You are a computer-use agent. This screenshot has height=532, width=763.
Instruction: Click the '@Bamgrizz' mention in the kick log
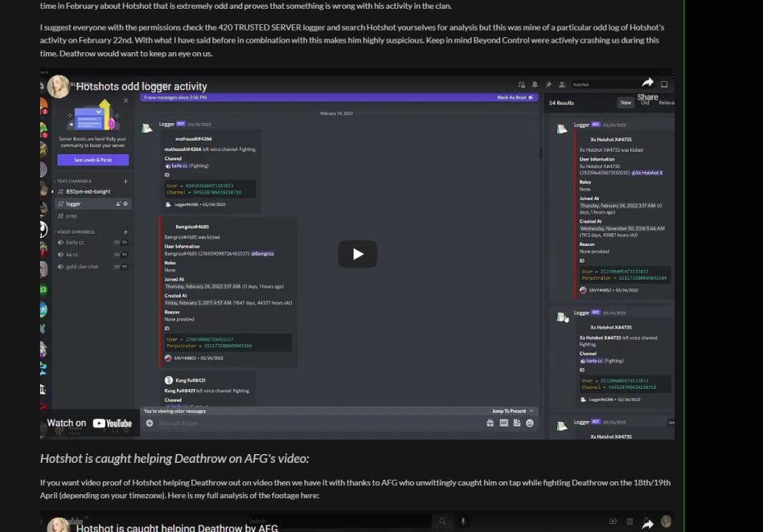pyautogui.click(x=263, y=254)
